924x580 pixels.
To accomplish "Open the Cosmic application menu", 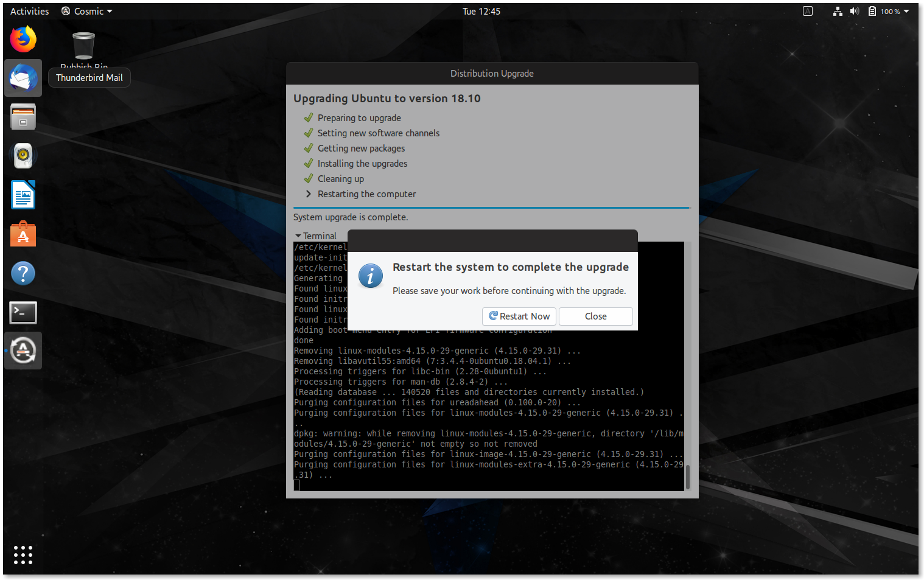I will [x=87, y=12].
